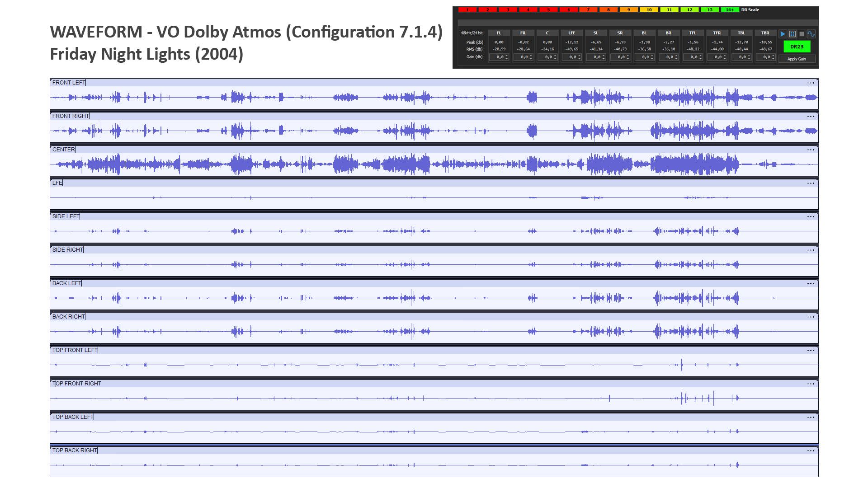
Task: Select the FR channel header button
Action: coord(523,33)
